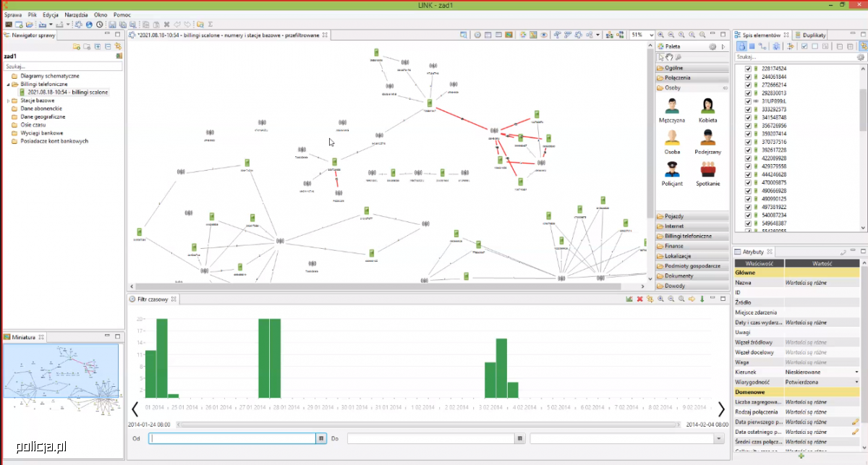Uncheck the checkbox for 244061844

click(x=749, y=77)
